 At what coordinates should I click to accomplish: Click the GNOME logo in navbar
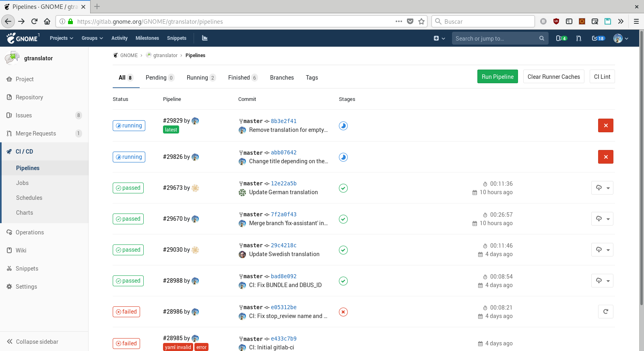(23, 38)
